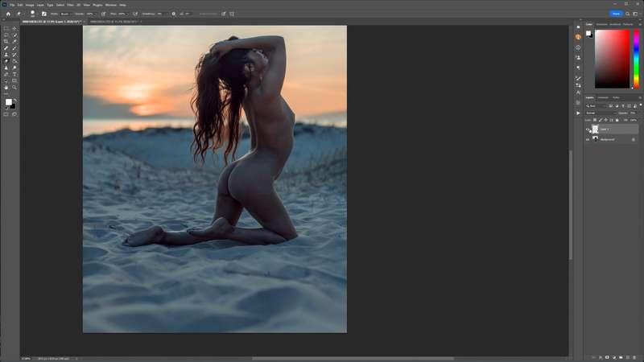Go to the Home screen icon

(8, 14)
